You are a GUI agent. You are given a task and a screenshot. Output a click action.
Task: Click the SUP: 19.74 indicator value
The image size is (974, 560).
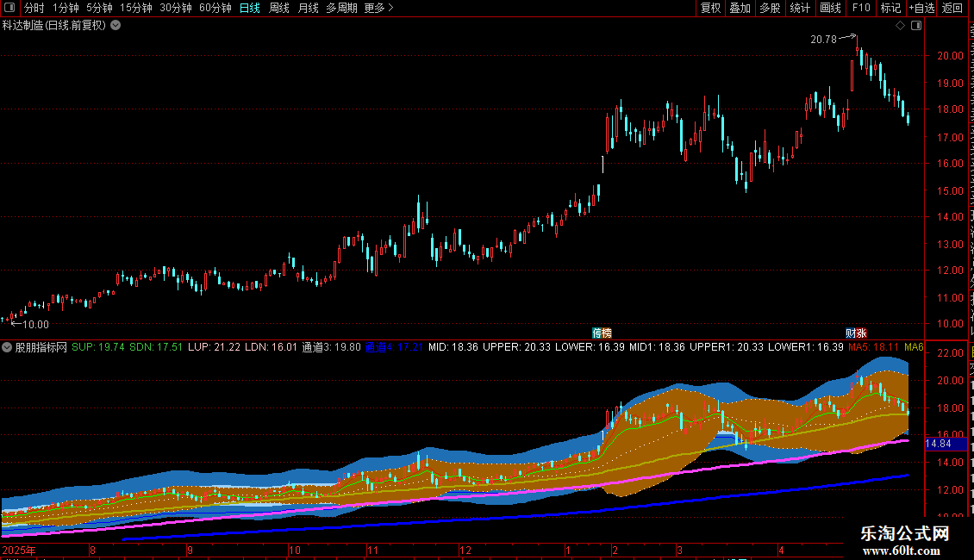(98, 347)
